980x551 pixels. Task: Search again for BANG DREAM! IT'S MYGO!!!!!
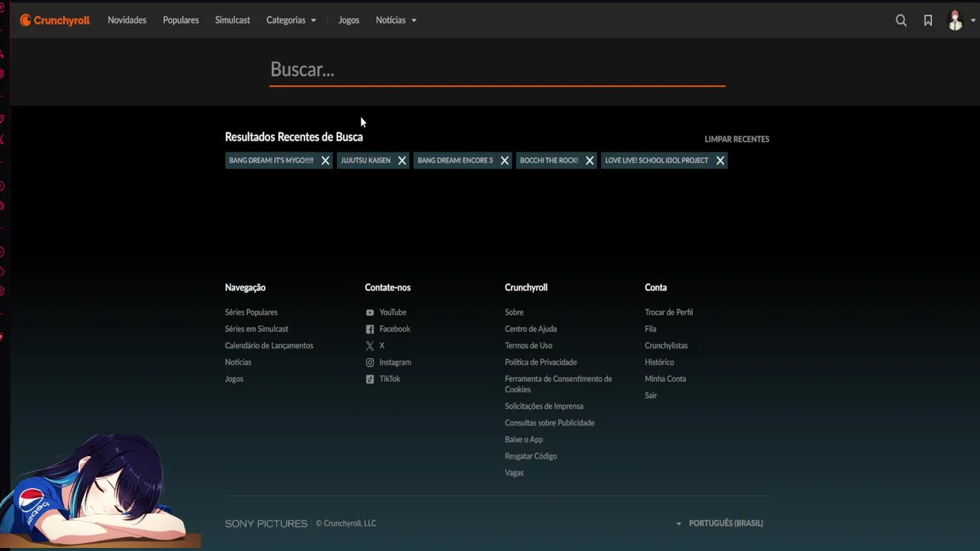pos(272,161)
